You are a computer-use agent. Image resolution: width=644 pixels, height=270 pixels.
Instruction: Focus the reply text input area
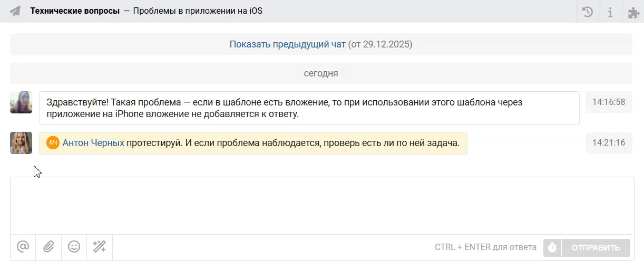pos(321,205)
